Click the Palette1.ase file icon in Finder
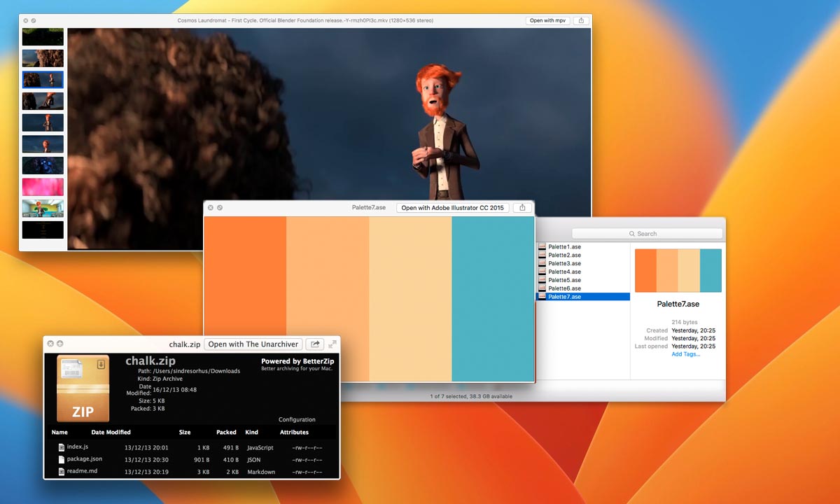 coord(542,247)
